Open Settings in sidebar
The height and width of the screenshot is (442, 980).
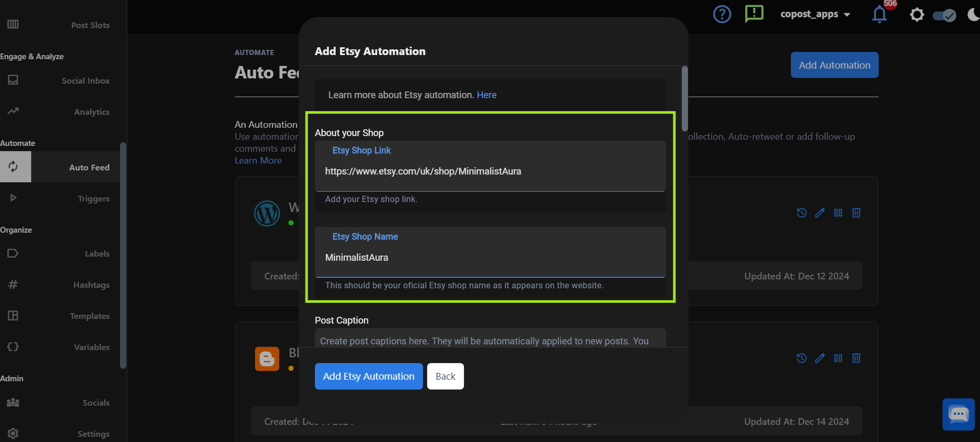click(94, 434)
